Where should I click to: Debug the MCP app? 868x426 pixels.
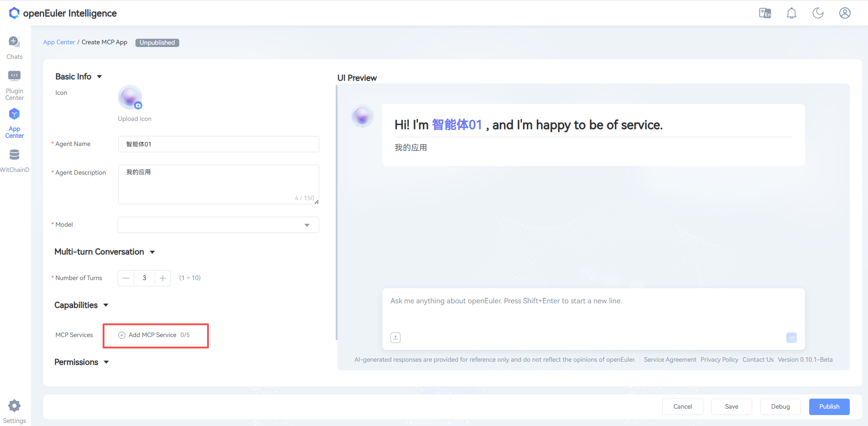point(780,407)
